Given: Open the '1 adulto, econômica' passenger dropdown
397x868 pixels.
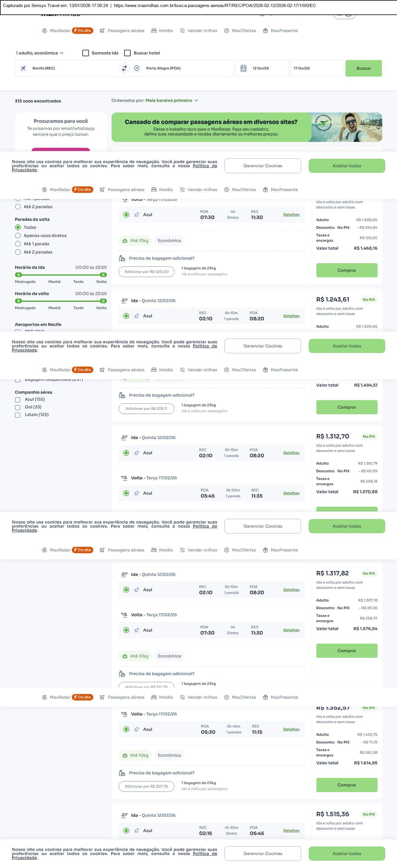Looking at the screenshot, I should (x=39, y=53).
